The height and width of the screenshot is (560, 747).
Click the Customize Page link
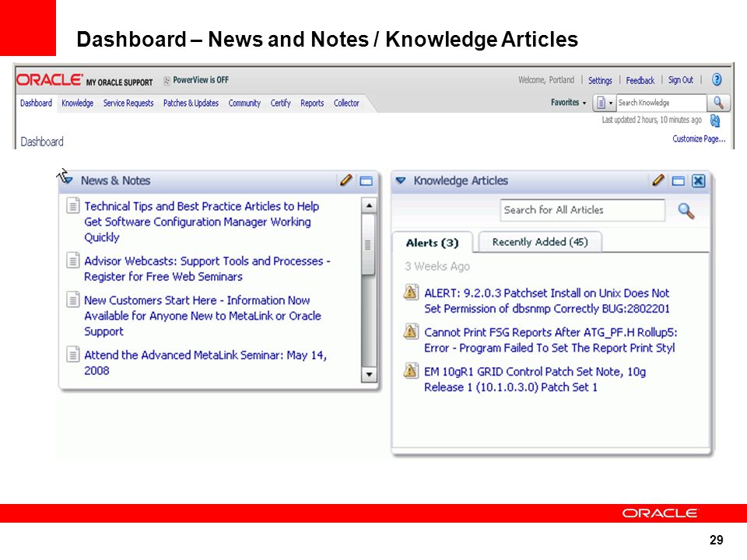tap(699, 138)
